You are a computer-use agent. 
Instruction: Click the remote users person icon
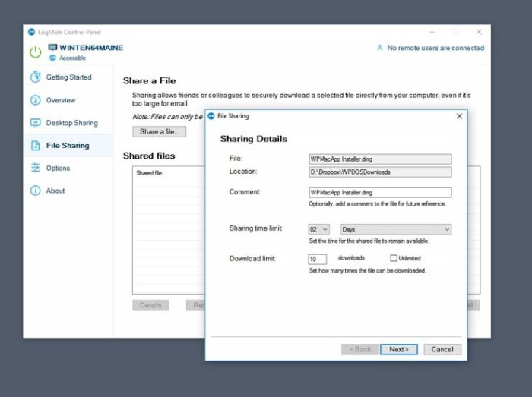tap(380, 48)
